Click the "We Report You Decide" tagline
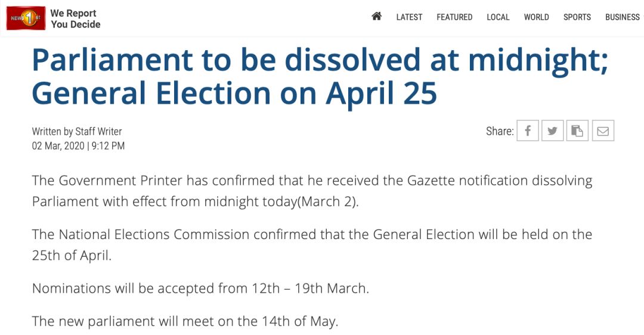The width and height of the screenshot is (644, 335). click(x=75, y=18)
